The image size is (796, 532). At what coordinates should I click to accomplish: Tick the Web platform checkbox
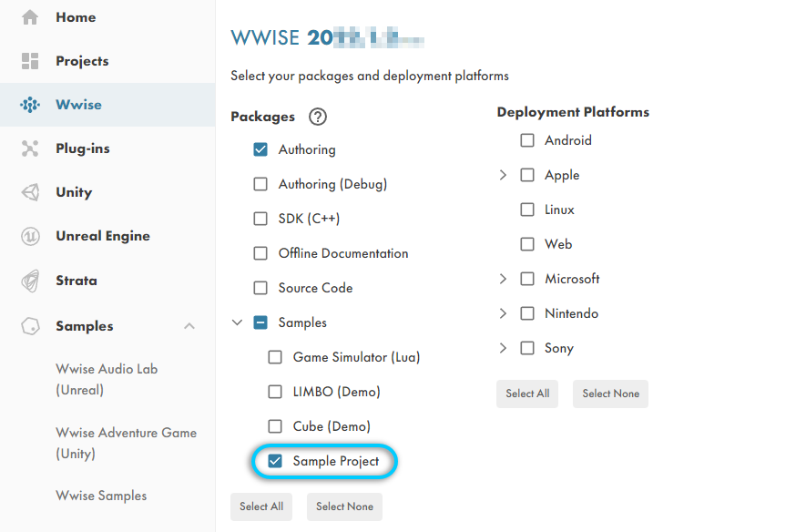point(527,244)
